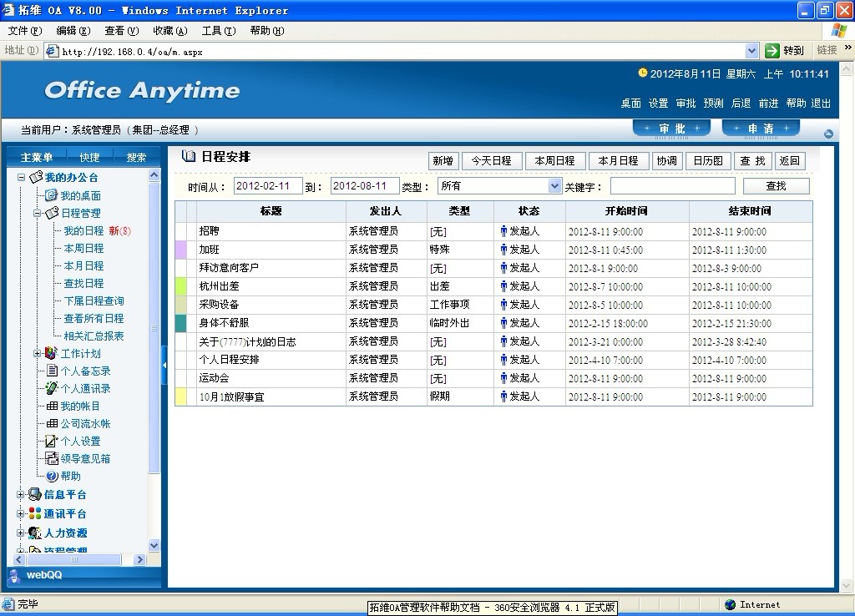Click the webQQ icon at sidebar bottom

point(15,574)
